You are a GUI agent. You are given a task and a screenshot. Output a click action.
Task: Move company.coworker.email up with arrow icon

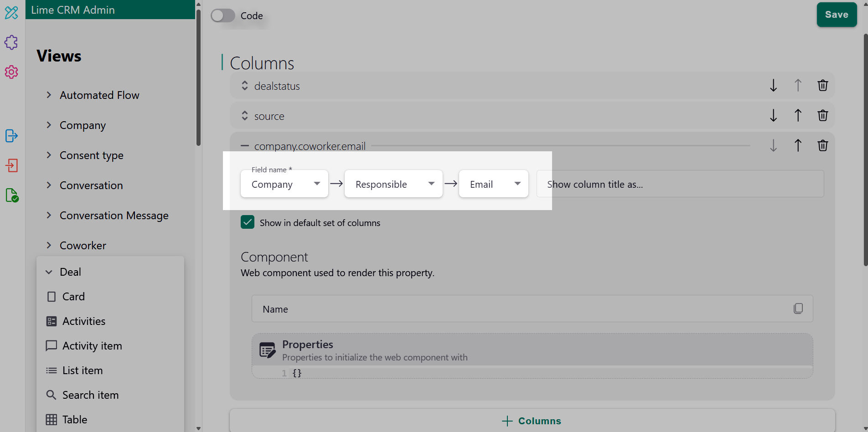pyautogui.click(x=798, y=145)
